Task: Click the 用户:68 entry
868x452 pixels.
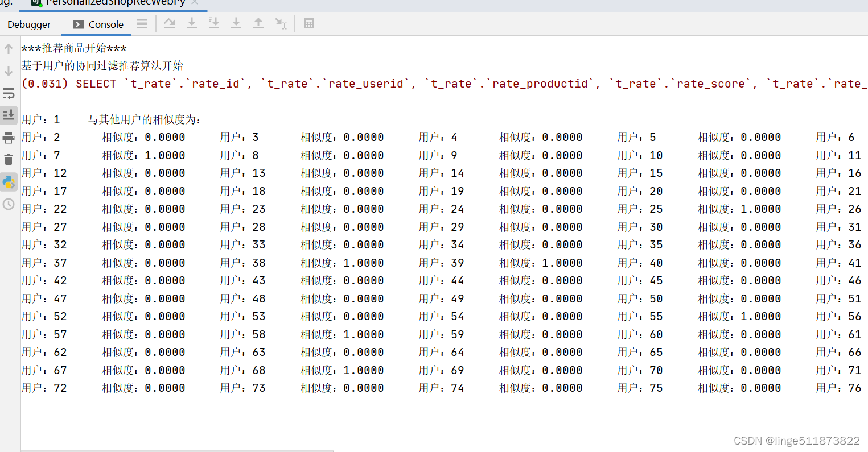Action: [x=243, y=370]
